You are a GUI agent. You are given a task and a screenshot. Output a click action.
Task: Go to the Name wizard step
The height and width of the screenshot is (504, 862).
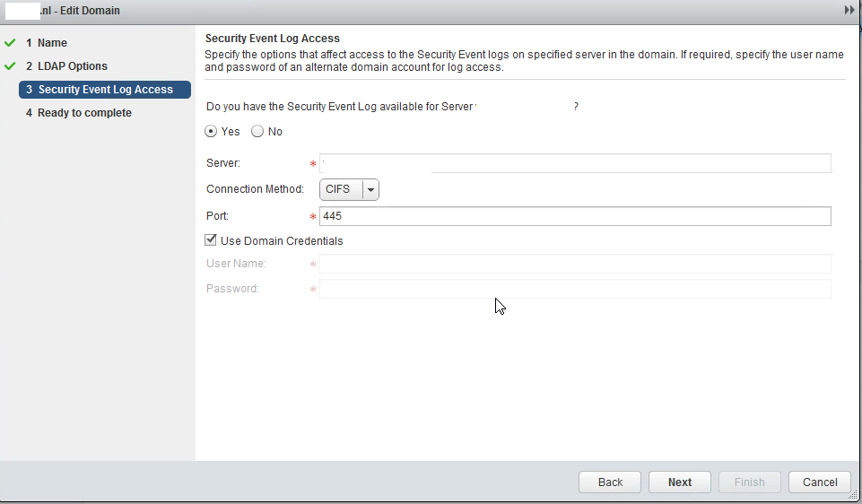coord(52,43)
